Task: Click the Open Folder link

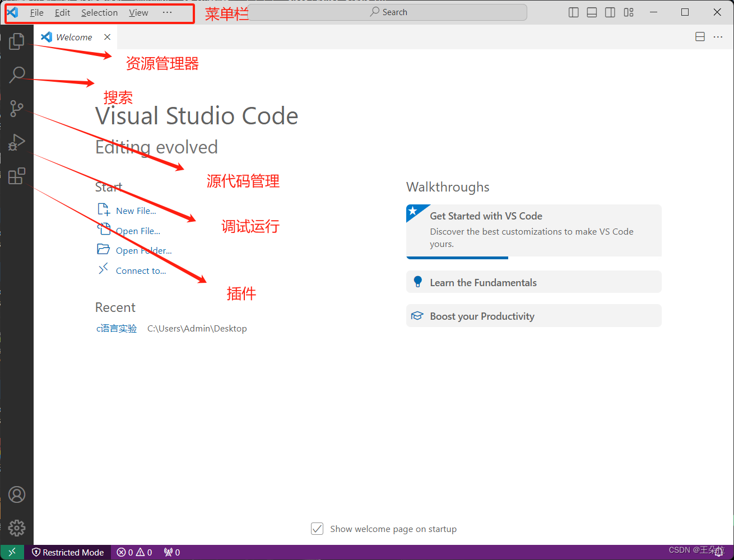Action: 144,251
